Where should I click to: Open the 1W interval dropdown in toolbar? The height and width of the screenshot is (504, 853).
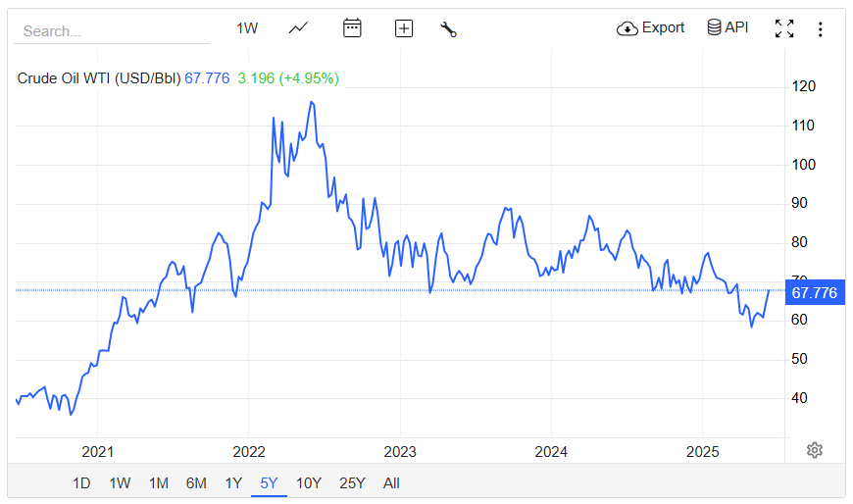247,28
